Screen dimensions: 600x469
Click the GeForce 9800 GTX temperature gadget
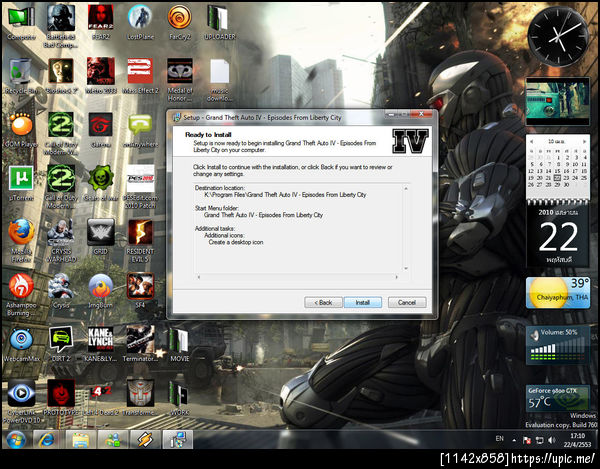tap(558, 398)
